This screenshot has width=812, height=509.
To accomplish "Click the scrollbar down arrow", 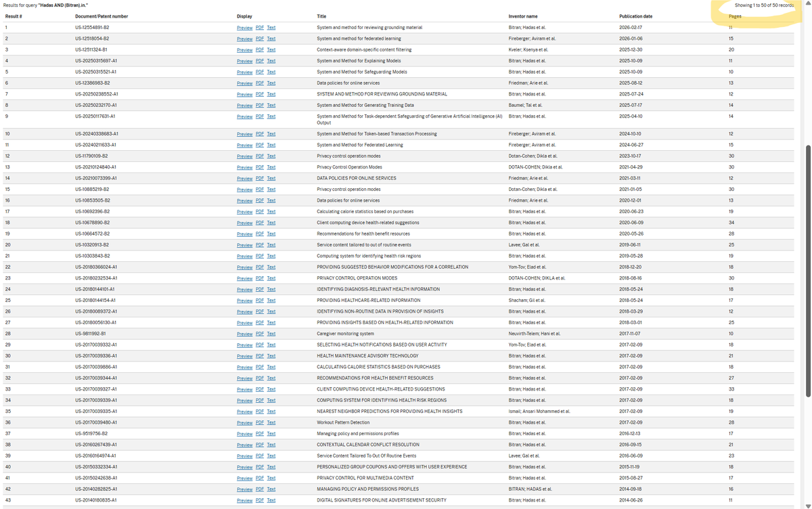I will click(808, 506).
